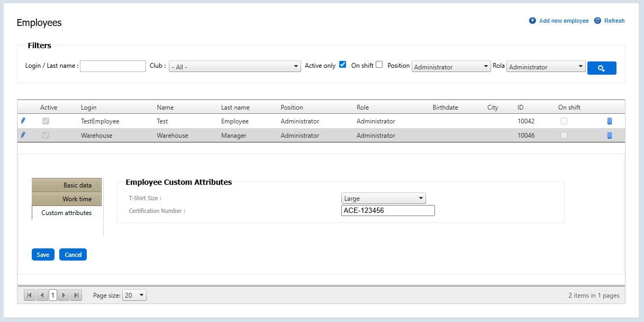Click the Save button
Image resolution: width=644 pixels, height=322 pixels.
(43, 254)
